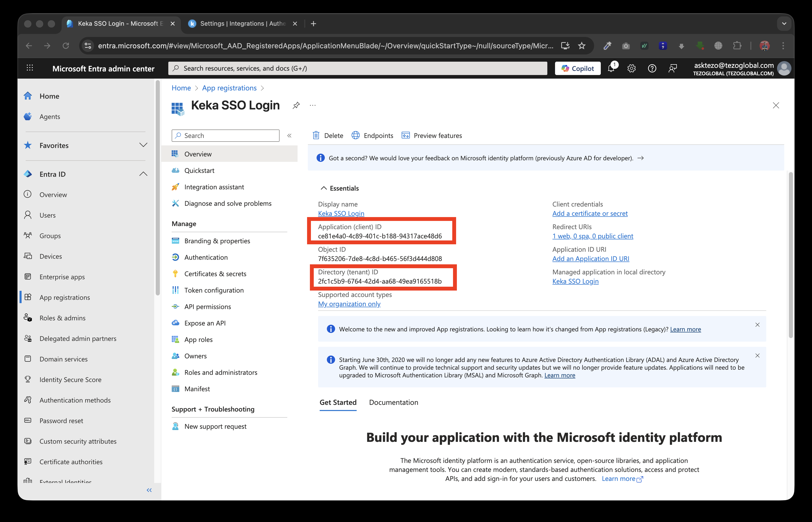Image resolution: width=812 pixels, height=522 pixels.
Task: Open the notifications bell icon
Action: [611, 69]
